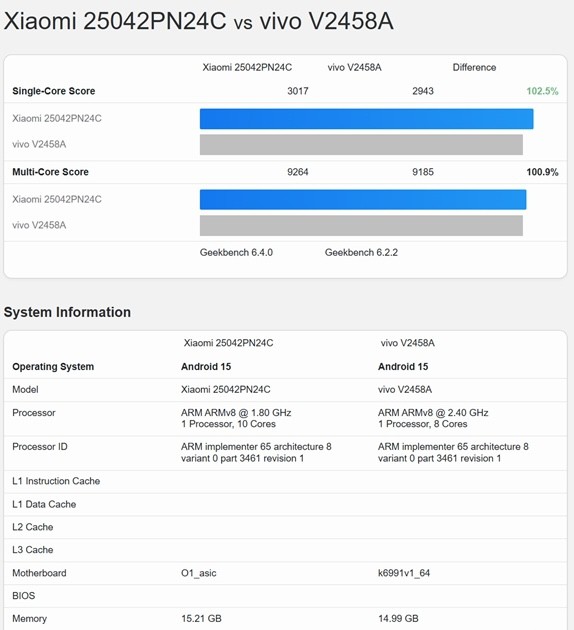Click vivo V2458A label beside multi-core bar

[39, 225]
